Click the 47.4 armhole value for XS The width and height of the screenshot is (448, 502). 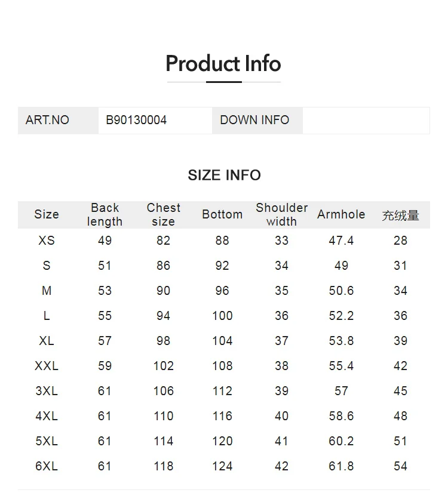[x=341, y=241]
